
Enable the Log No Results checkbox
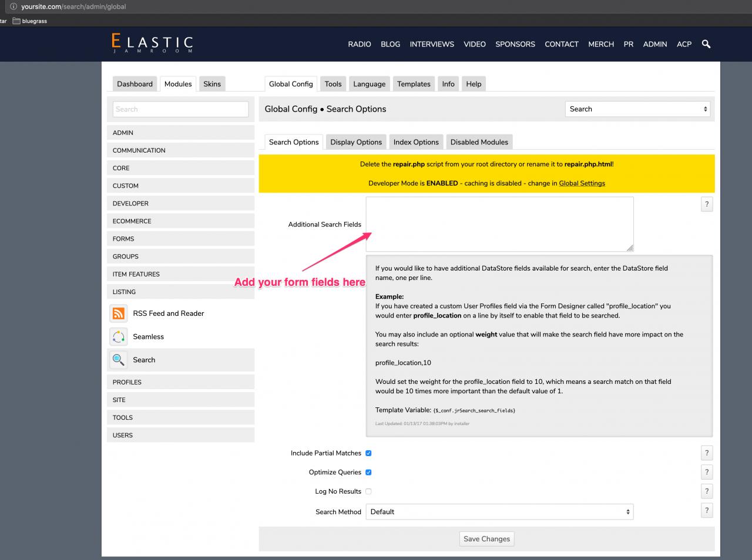pos(368,491)
